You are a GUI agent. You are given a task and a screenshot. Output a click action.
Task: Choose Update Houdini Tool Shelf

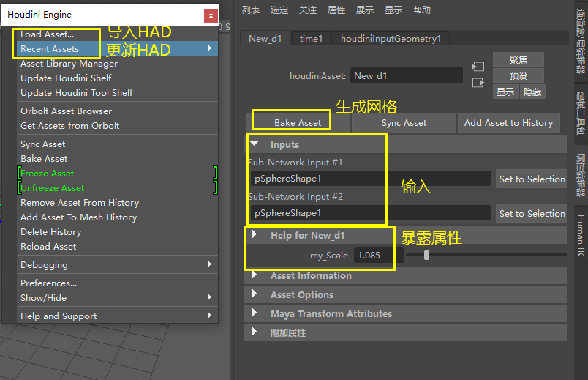point(117,93)
